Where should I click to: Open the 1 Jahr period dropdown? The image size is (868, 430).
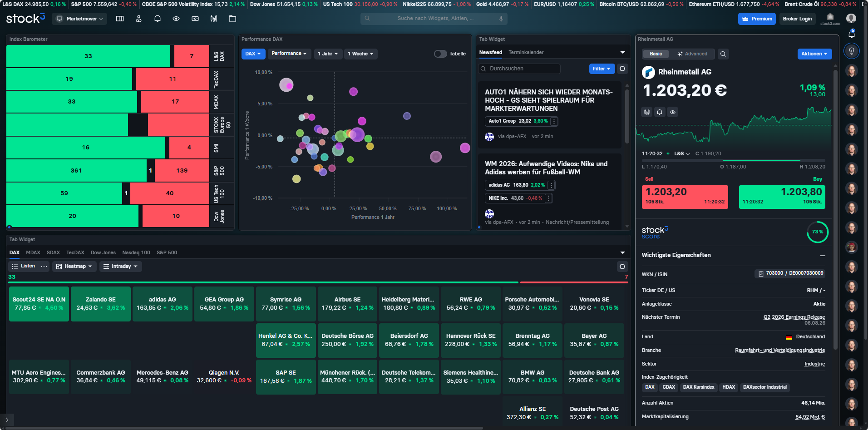[x=328, y=54]
